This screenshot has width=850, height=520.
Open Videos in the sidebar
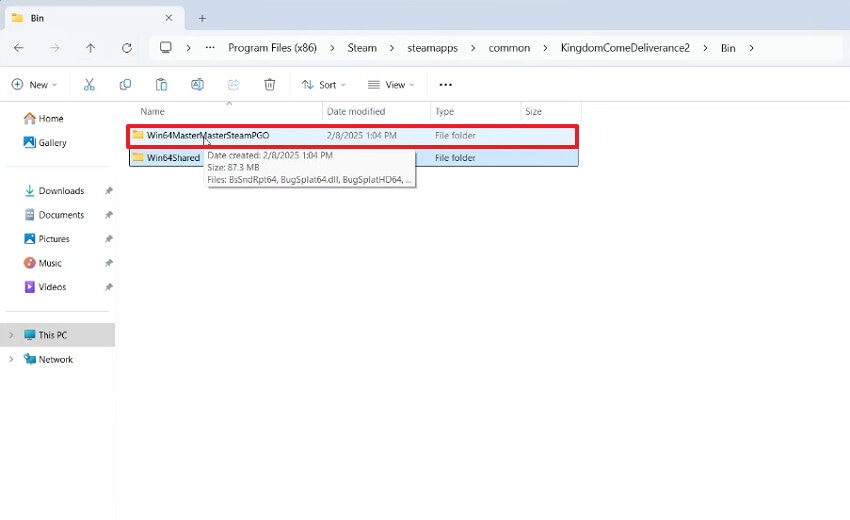click(x=45, y=287)
